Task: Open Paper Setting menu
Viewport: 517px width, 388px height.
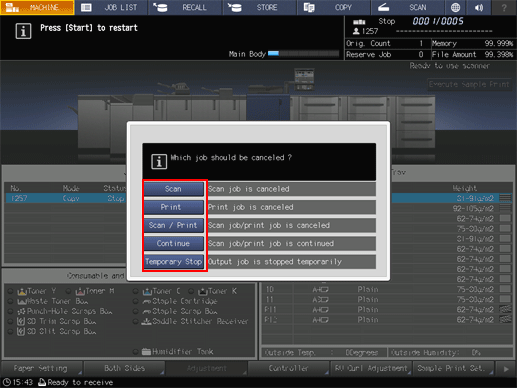Action: (x=41, y=369)
